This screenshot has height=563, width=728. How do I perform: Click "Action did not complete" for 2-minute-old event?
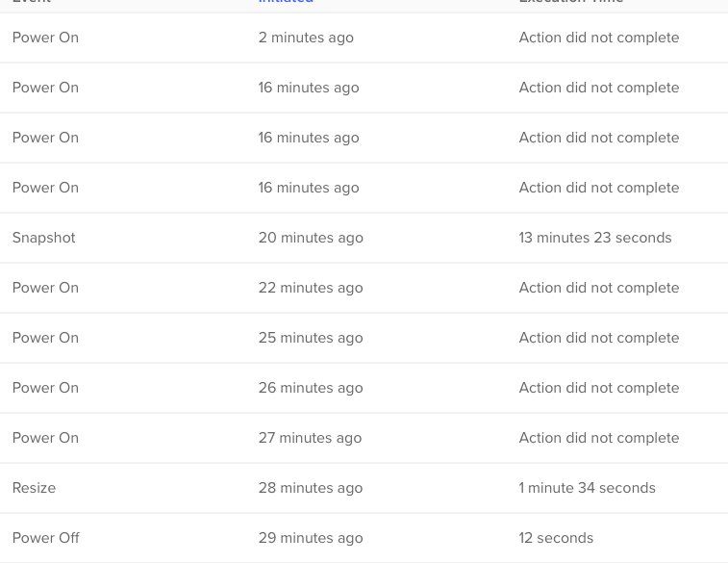pos(599,38)
